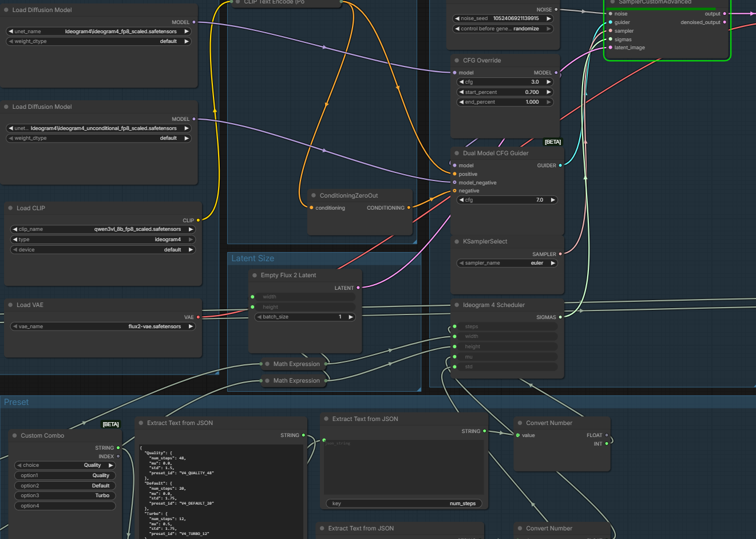This screenshot has height=539, width=756.
Task: Click the SAMPLER output socket on KSamplerSelect
Action: (x=560, y=254)
